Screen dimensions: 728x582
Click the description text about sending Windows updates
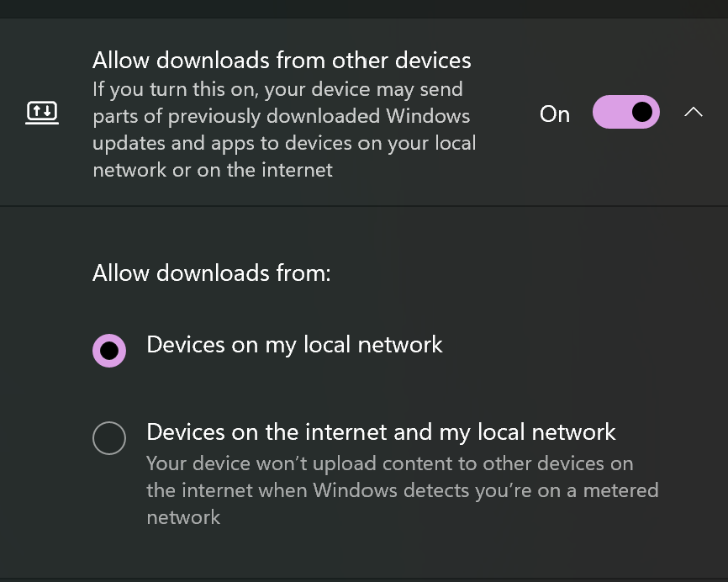(284, 130)
